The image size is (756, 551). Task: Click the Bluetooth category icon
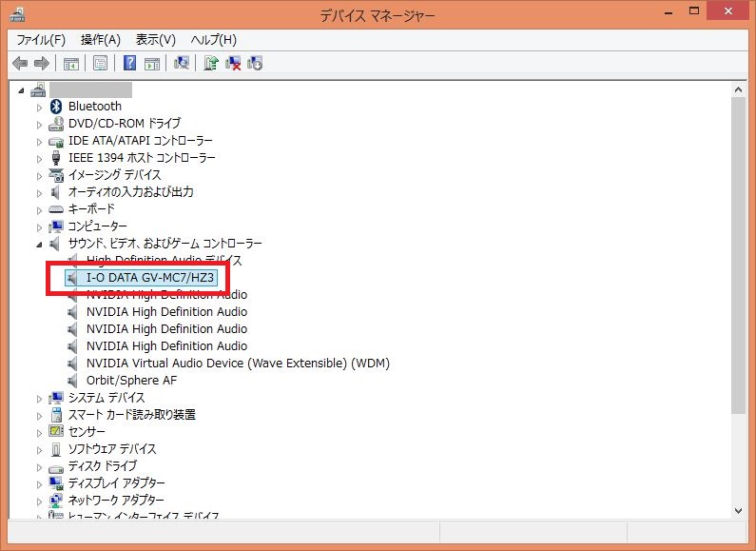coord(56,107)
